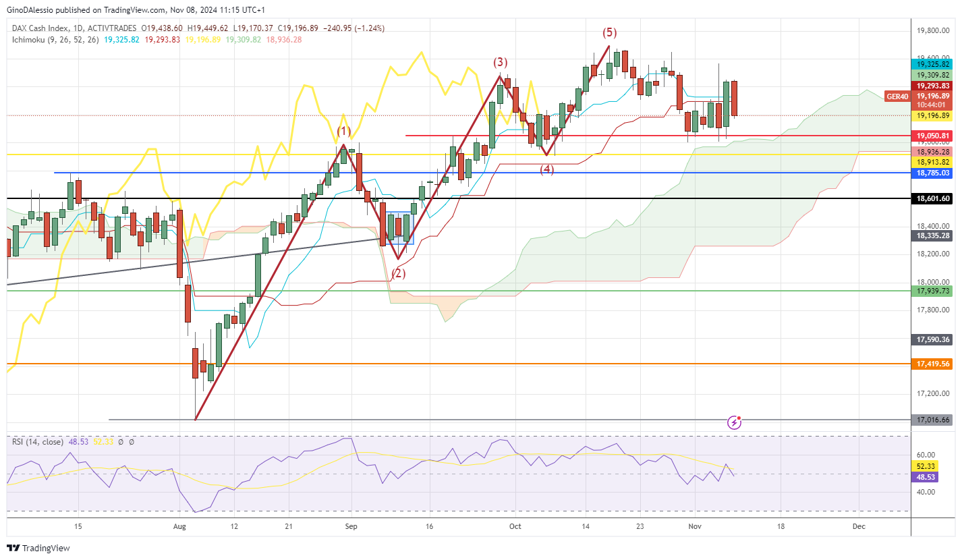This screenshot has height=560, width=962.
Task: Click the cyan 19,325.82 axis label
Action: click(x=933, y=65)
